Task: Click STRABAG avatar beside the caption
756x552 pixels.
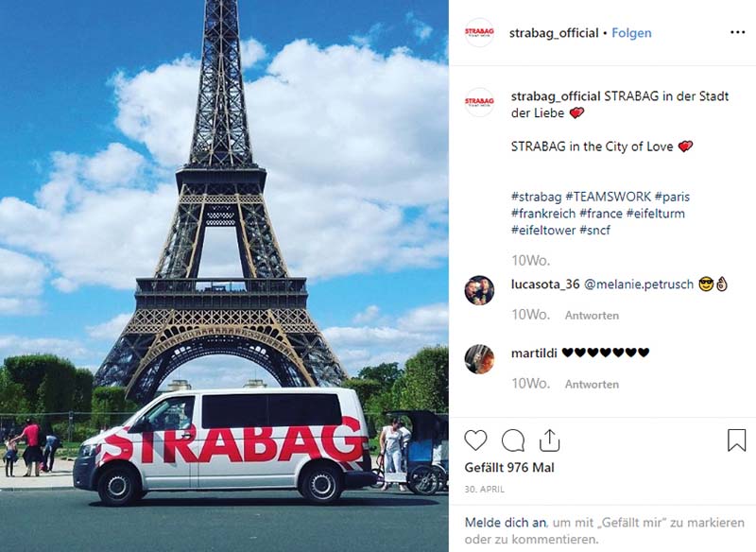Action: (479, 102)
